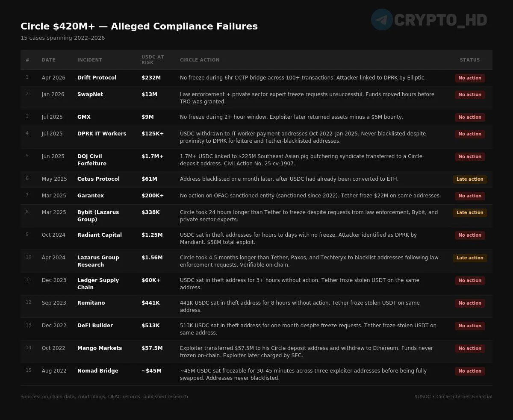Screen dimensions: 513x420
Task: Click the Radiant Capital incident name
Action: (99, 235)
